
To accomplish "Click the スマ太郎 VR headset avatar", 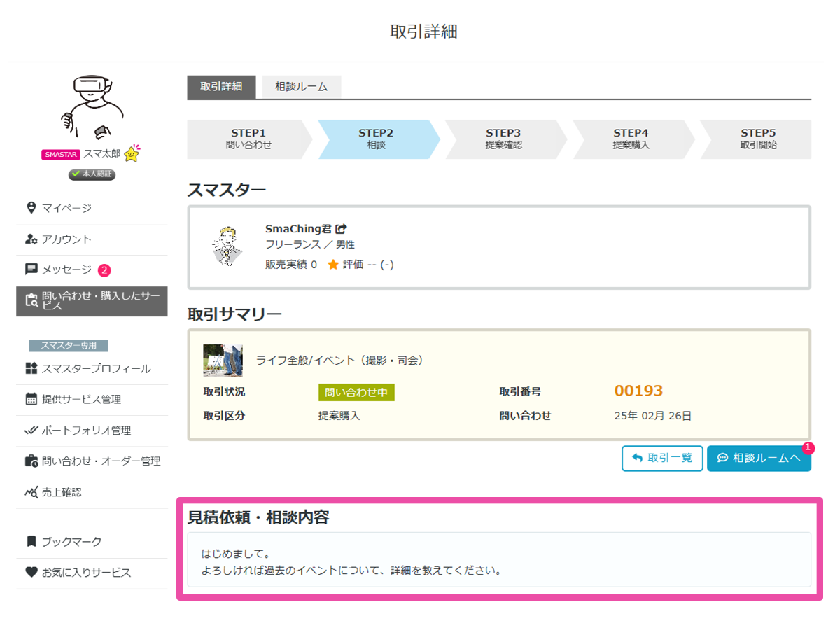I will (x=92, y=105).
